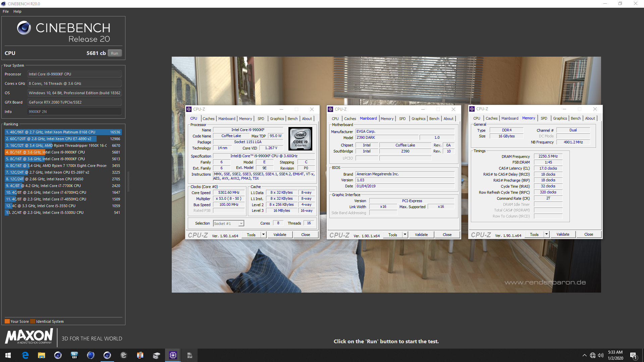The image size is (644, 362).
Task: Click the title icon of the CPU-Z Mainboard window
Action: click(x=330, y=109)
